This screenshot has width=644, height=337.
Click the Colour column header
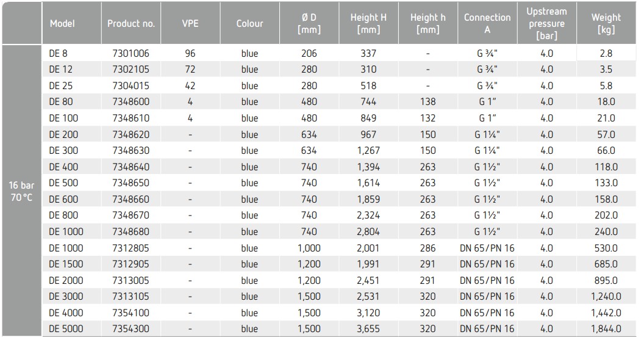coord(249,24)
